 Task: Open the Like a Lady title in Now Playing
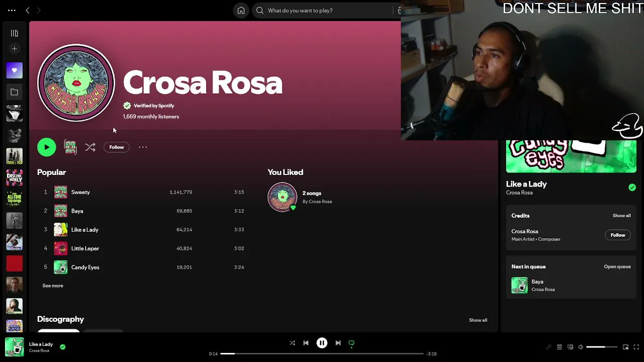coord(526,184)
